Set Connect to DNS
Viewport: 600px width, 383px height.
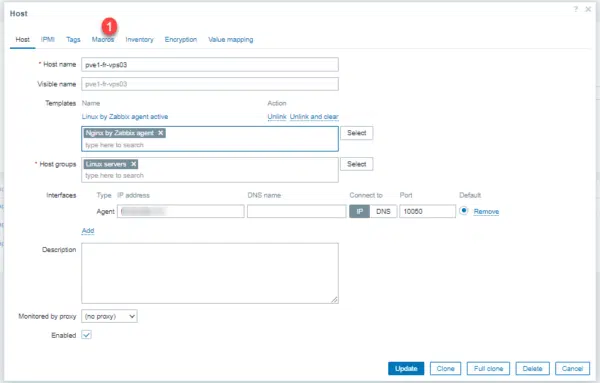click(383, 211)
